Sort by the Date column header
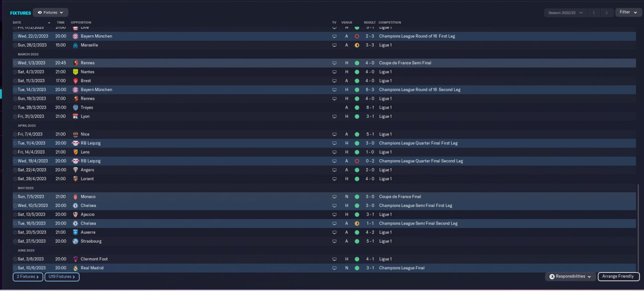644x291 pixels. click(x=17, y=23)
